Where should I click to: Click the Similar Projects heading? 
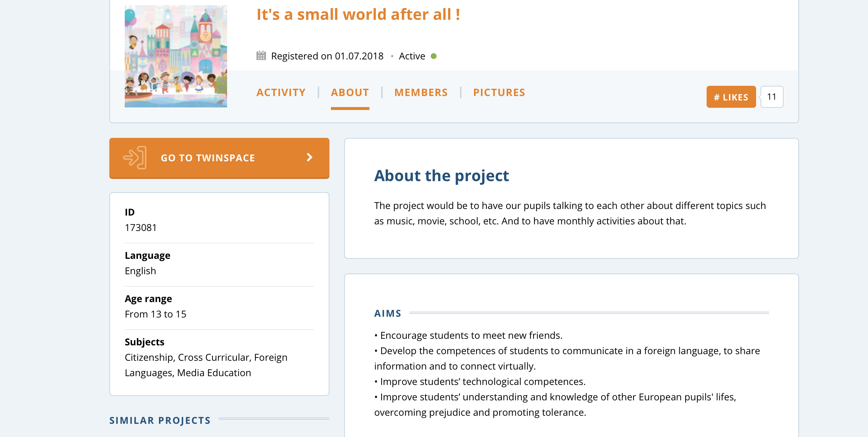[x=160, y=420]
